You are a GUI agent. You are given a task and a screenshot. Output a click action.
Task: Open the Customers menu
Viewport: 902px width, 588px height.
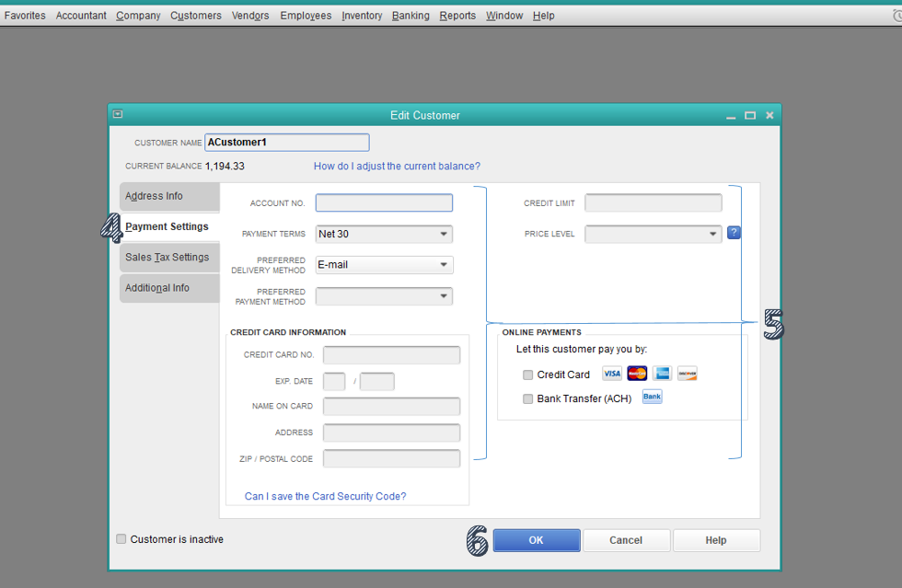(x=195, y=16)
